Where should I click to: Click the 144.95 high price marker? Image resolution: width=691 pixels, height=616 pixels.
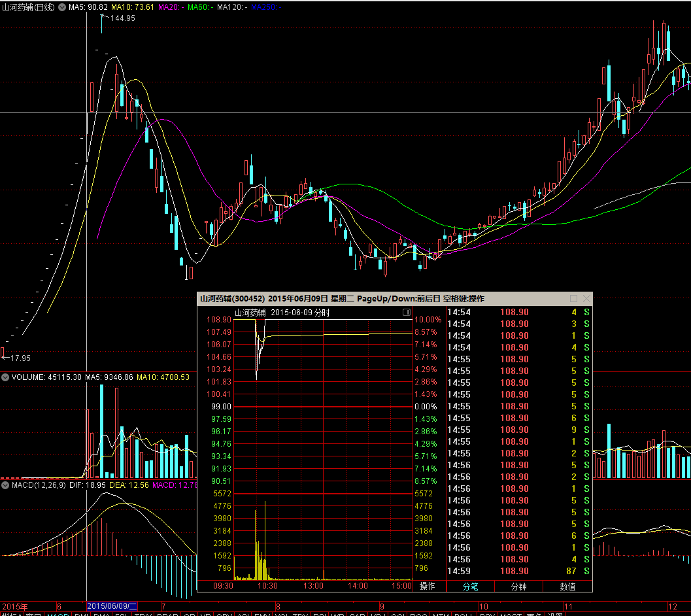coord(122,18)
